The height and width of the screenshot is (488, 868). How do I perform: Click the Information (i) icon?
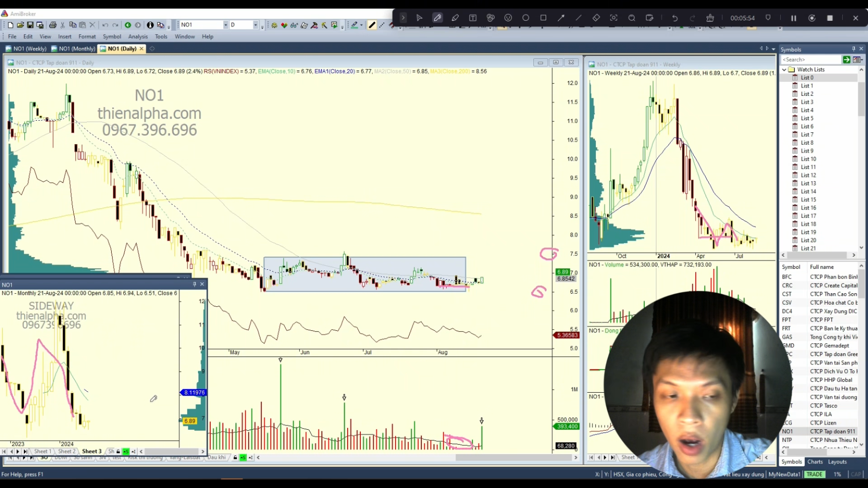click(150, 25)
